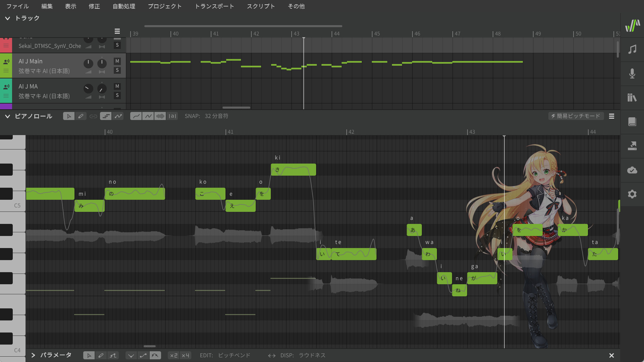This screenshot has width=644, height=362.
Task: Open the その他 menu
Action: 296,6
